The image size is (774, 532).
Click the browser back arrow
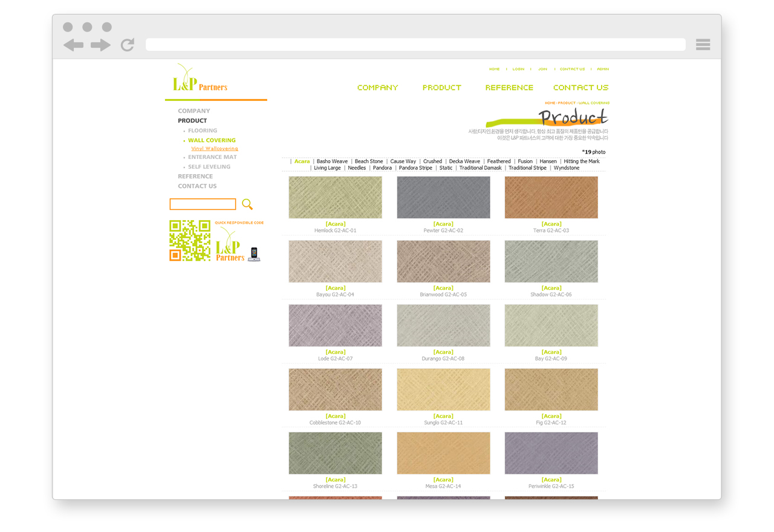73,45
